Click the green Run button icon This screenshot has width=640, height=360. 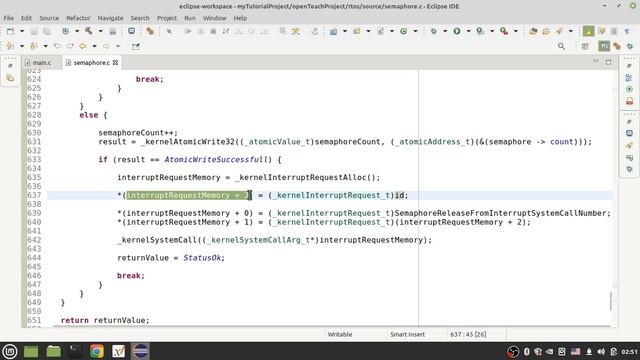click(457, 31)
